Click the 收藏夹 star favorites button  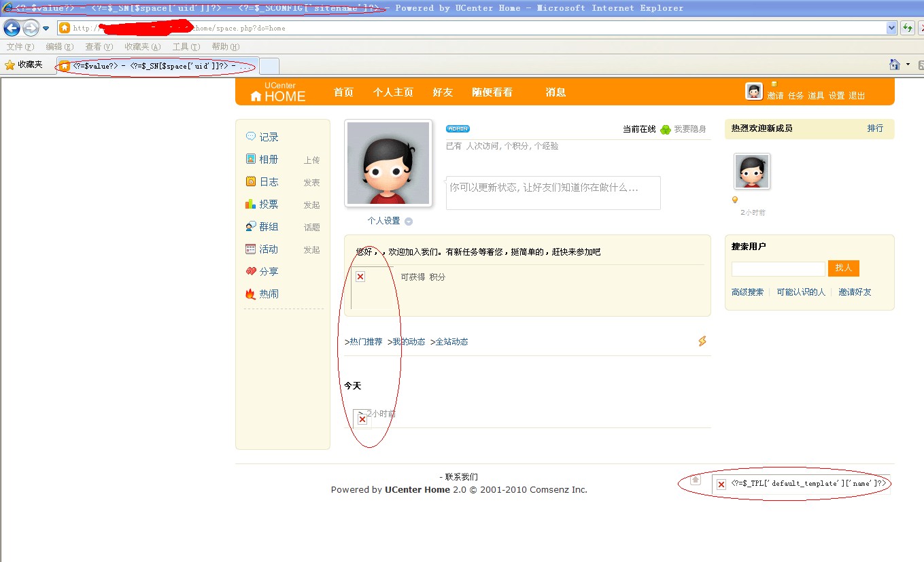pos(24,65)
